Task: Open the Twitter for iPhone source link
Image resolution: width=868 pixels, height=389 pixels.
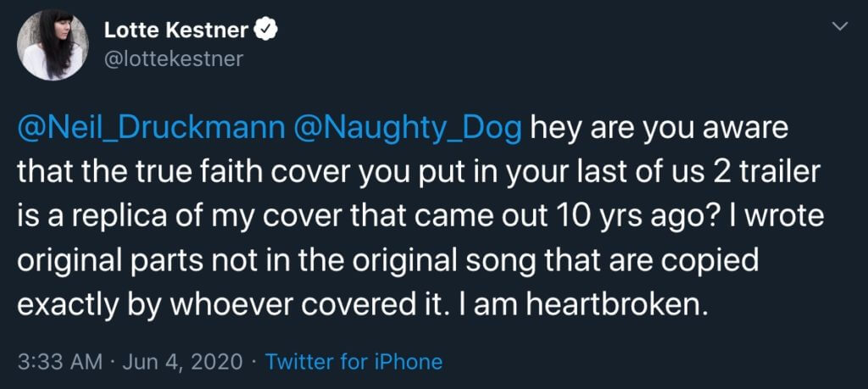Action: (353, 362)
